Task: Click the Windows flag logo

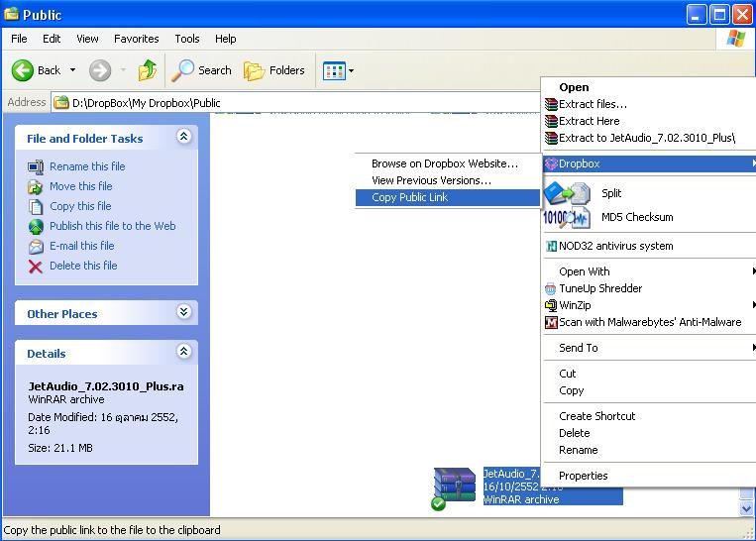Action: (x=736, y=38)
